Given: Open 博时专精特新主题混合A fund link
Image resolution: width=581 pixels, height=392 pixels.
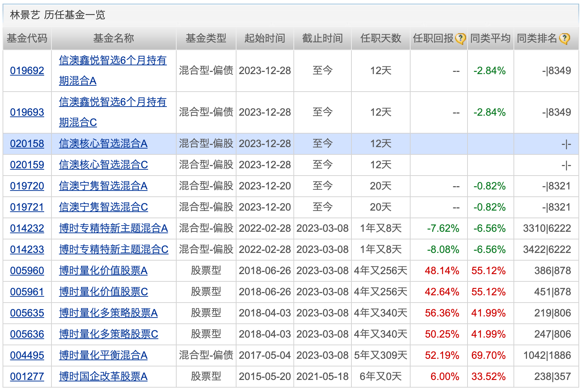Looking at the screenshot, I should click(x=113, y=228).
